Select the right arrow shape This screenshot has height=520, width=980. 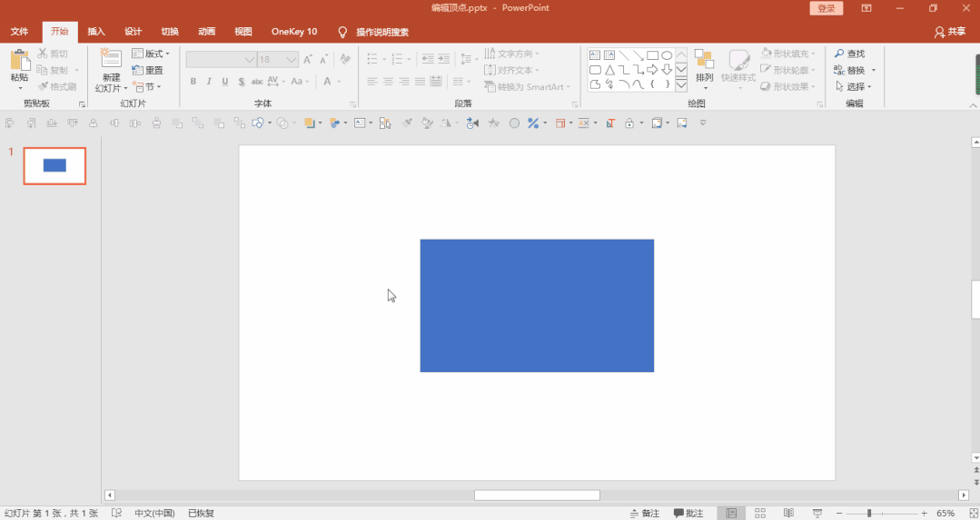click(652, 70)
